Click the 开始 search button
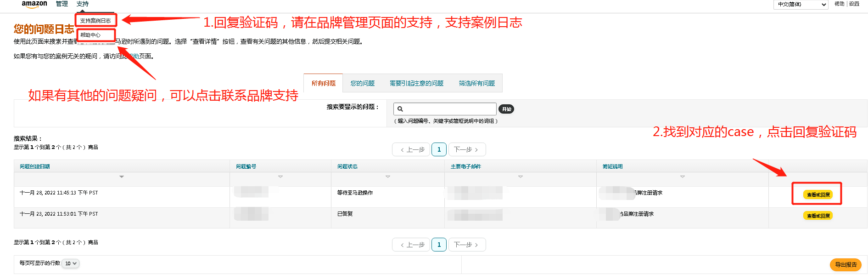 (506, 109)
